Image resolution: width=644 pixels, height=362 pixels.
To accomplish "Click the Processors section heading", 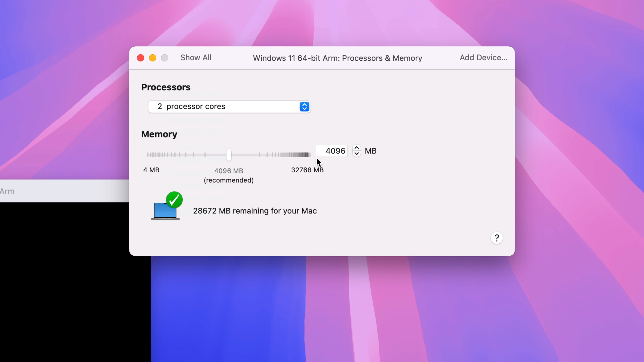I will (166, 87).
